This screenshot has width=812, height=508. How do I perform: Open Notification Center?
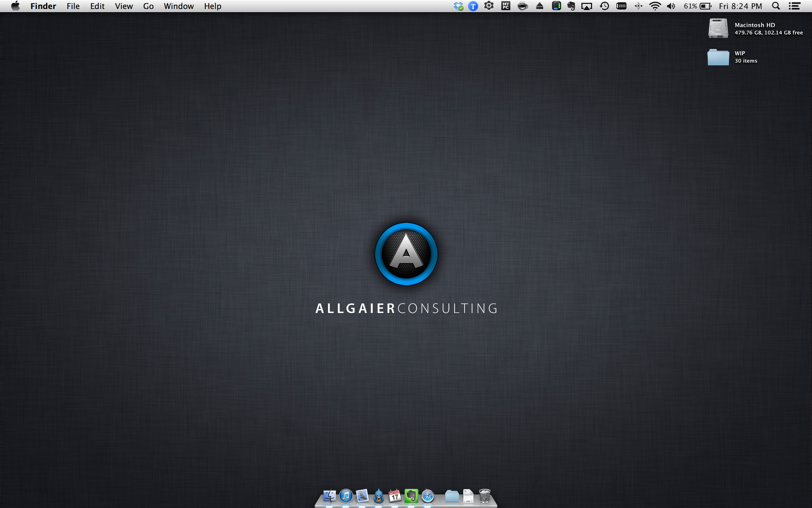point(794,6)
